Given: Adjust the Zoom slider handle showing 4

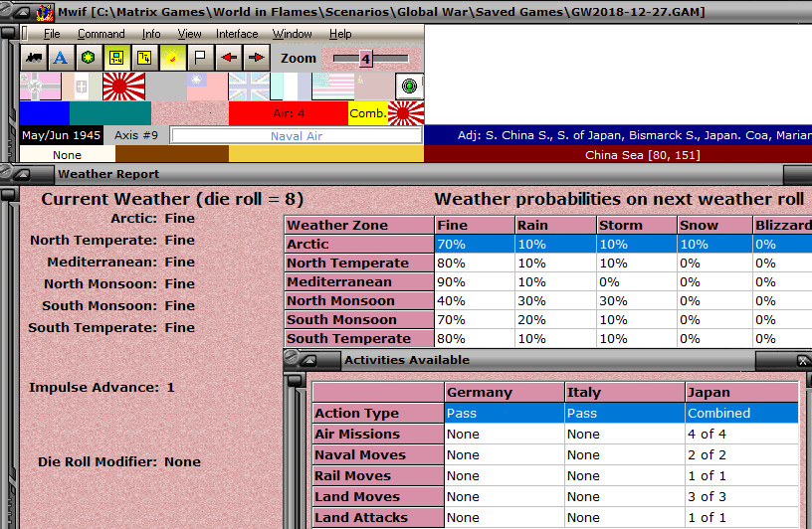Looking at the screenshot, I should (x=365, y=59).
